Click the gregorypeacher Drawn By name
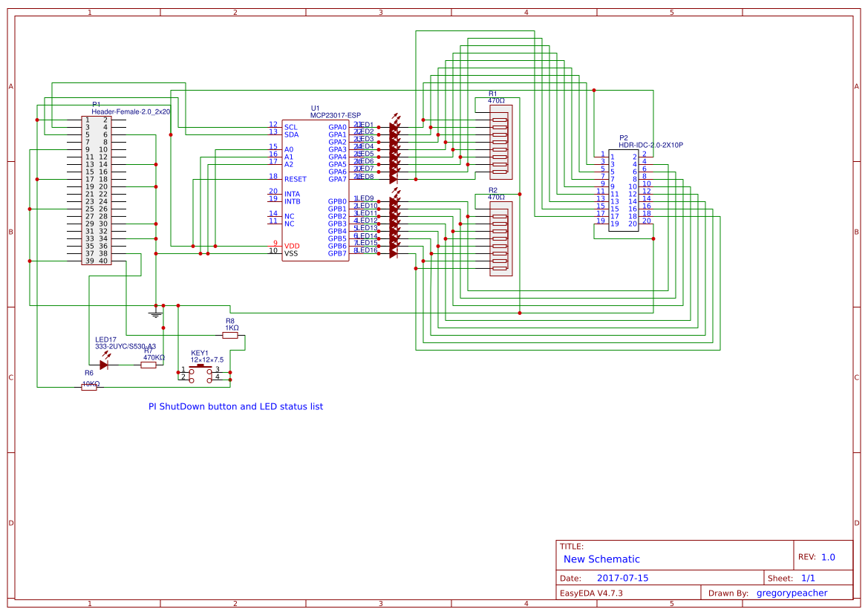The height and width of the screenshot is (615, 868). coord(791,592)
